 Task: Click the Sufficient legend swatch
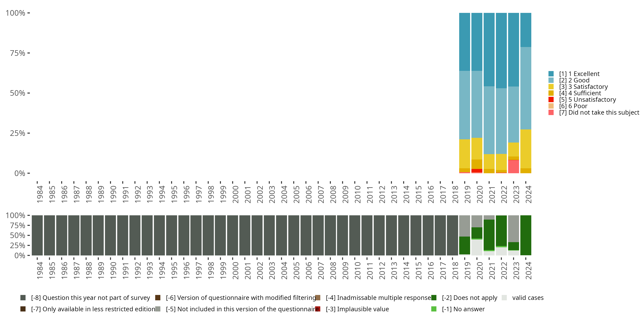click(x=551, y=93)
